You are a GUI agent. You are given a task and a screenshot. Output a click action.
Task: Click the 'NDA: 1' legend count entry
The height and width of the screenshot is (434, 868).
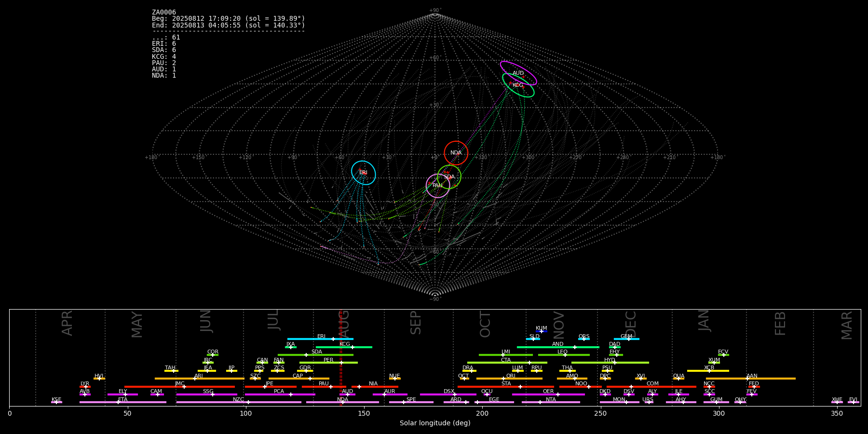click(164, 76)
